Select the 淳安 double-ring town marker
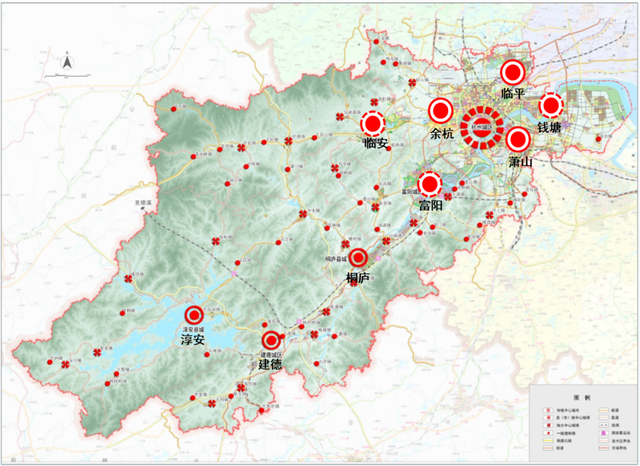The image size is (640, 466). click(194, 315)
